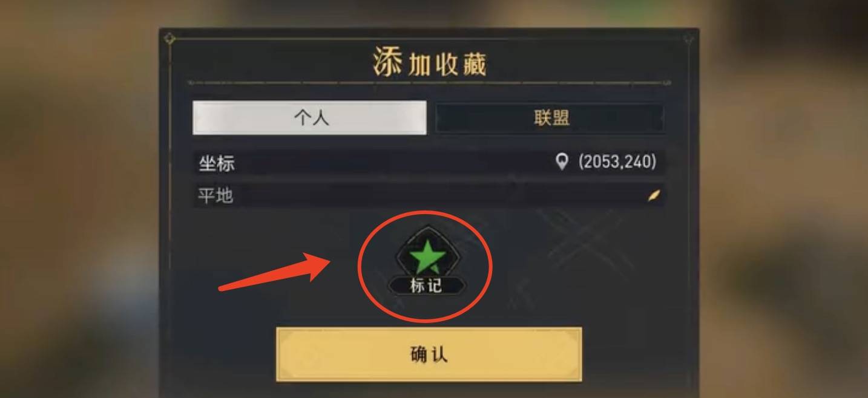Screen dimensions: 868x398
Task: Click the feather edit icon beside 平地
Action: point(654,195)
